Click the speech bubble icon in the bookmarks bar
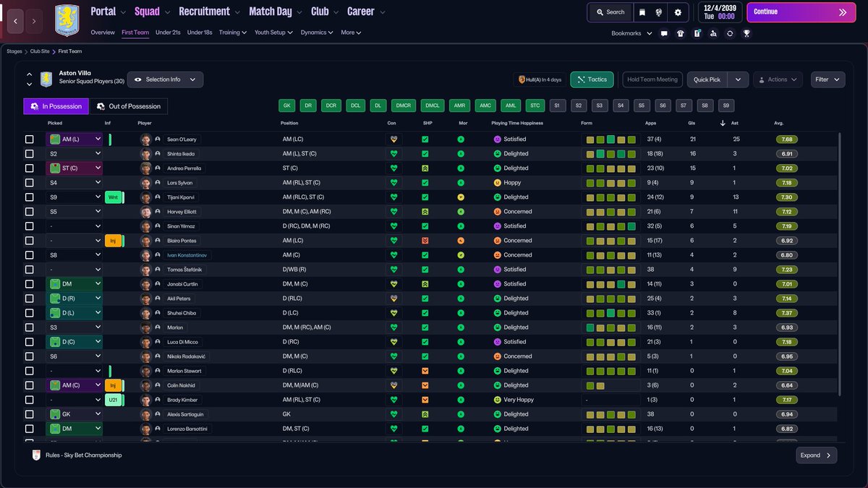 coord(664,33)
